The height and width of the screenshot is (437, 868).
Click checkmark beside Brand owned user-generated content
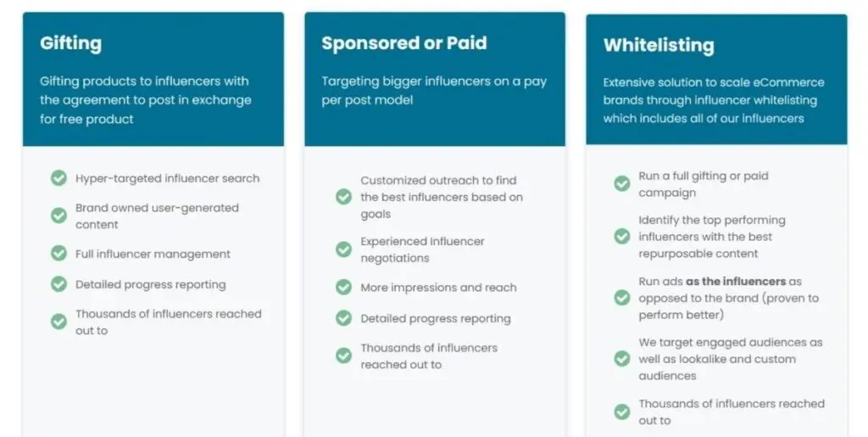[58, 216]
